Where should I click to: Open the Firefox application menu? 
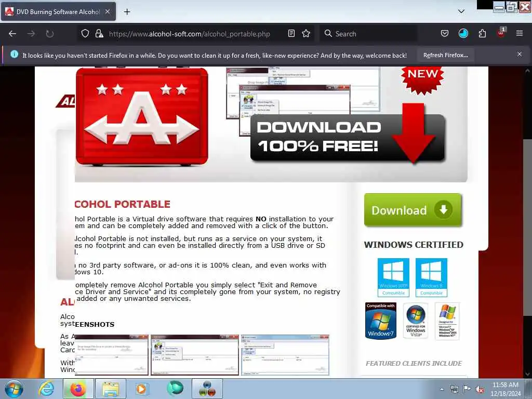click(519, 34)
